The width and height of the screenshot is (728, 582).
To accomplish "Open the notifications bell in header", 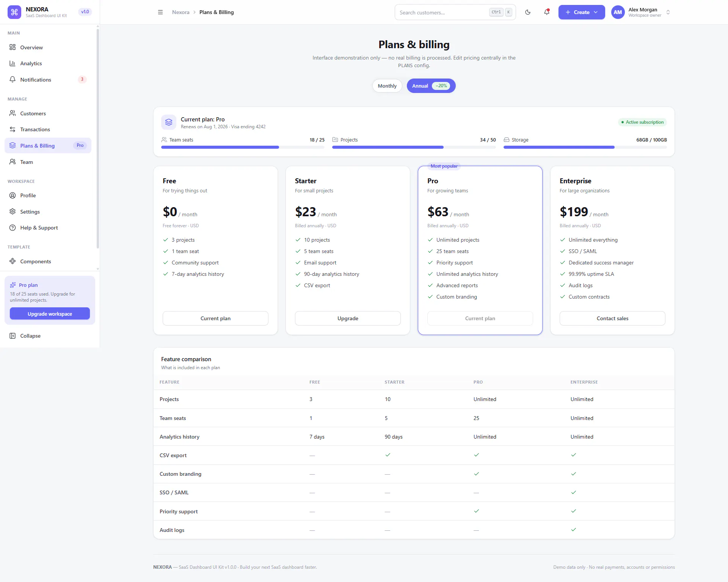I will point(547,12).
